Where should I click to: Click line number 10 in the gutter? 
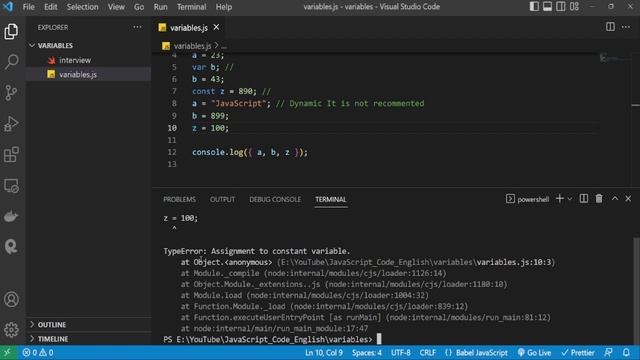[172, 128]
